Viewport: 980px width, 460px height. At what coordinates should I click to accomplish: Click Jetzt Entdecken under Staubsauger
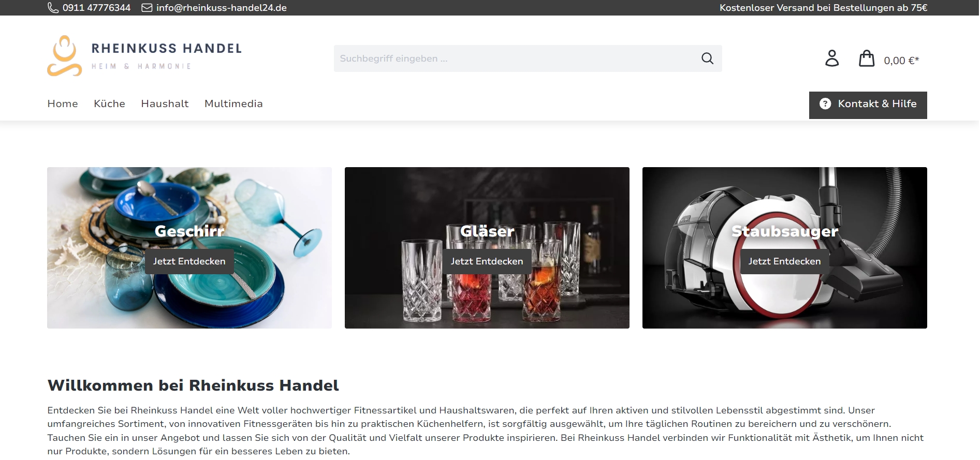784,261
